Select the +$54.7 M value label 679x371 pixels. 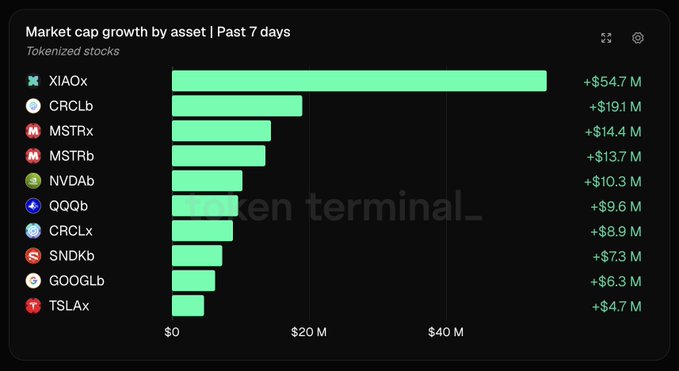pyautogui.click(x=612, y=82)
